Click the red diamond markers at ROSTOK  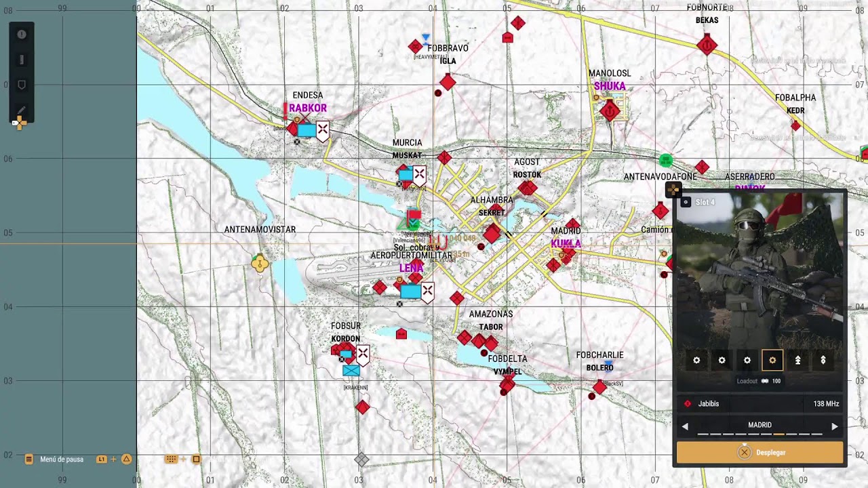528,188
